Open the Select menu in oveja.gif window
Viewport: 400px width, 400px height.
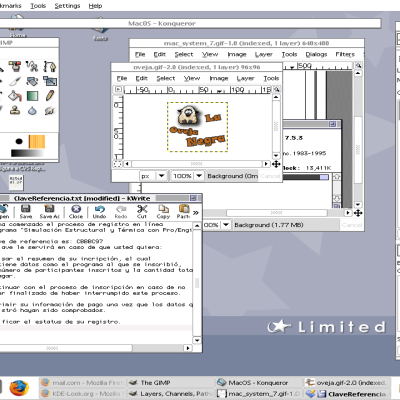[166, 78]
